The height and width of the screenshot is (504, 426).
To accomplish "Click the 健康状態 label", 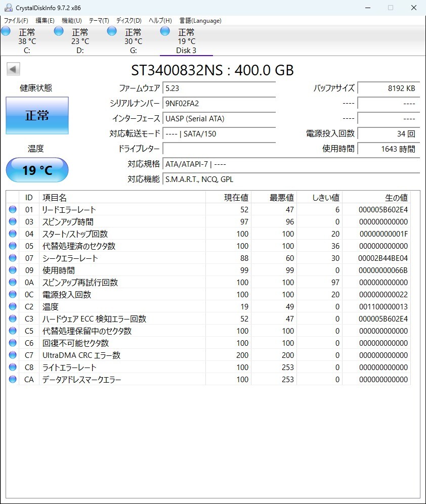I will [36, 88].
